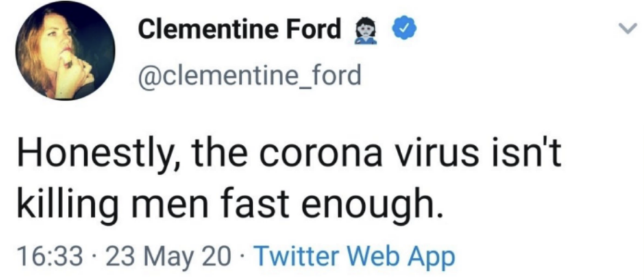Open the @clementine_ford handle link
This screenshot has width=644, height=280.
[250, 75]
